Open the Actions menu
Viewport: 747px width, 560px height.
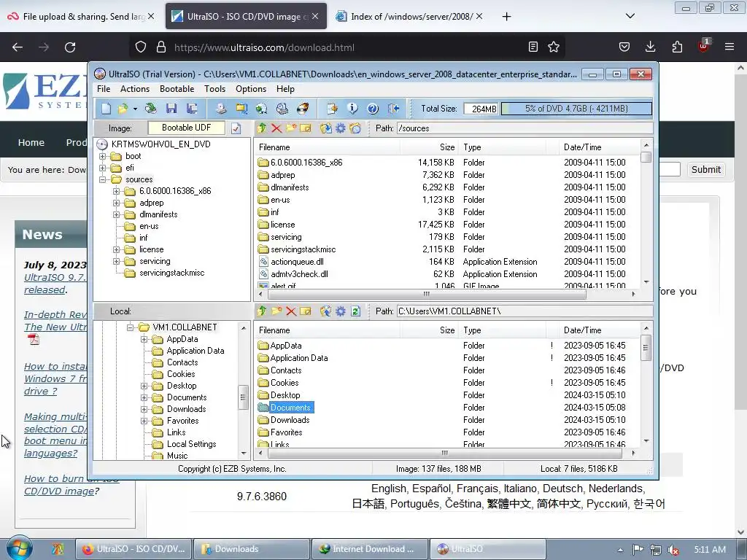[135, 89]
